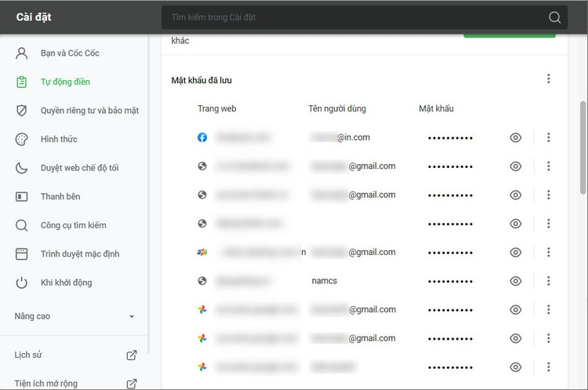Open more options for the entry without username

(548, 224)
